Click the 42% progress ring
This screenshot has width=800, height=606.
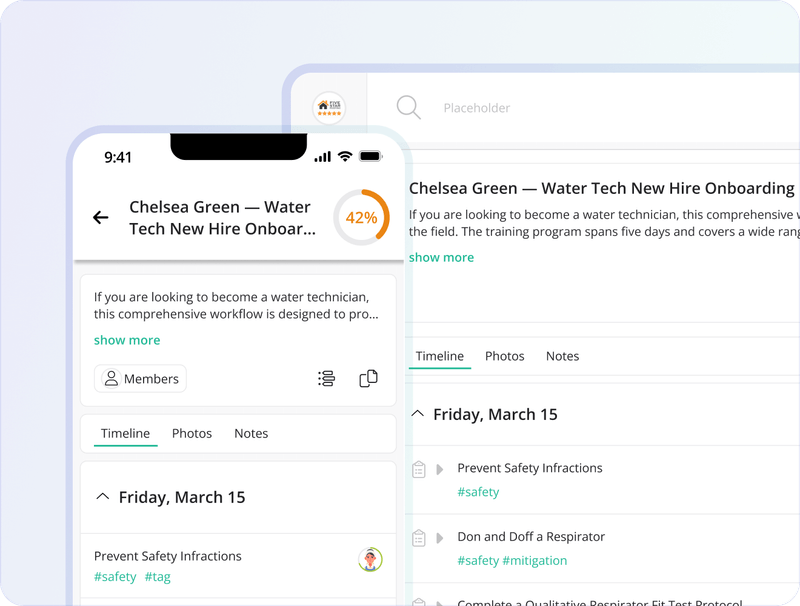(363, 218)
